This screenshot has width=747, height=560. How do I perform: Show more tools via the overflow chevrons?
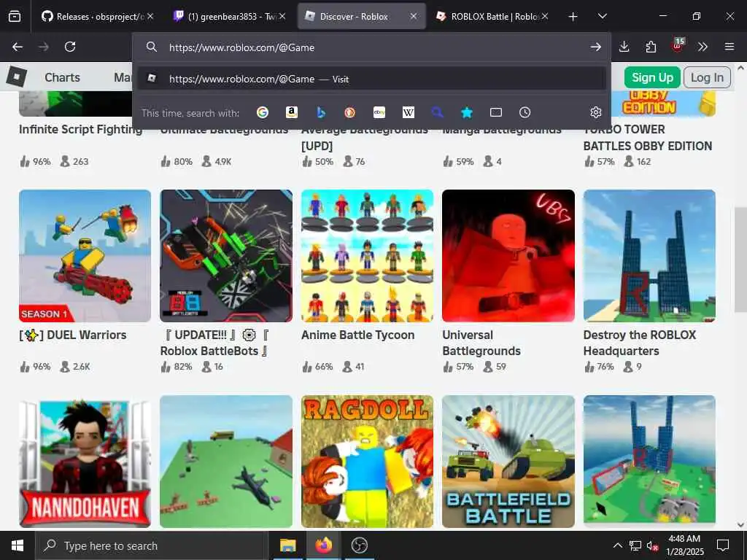(x=703, y=47)
